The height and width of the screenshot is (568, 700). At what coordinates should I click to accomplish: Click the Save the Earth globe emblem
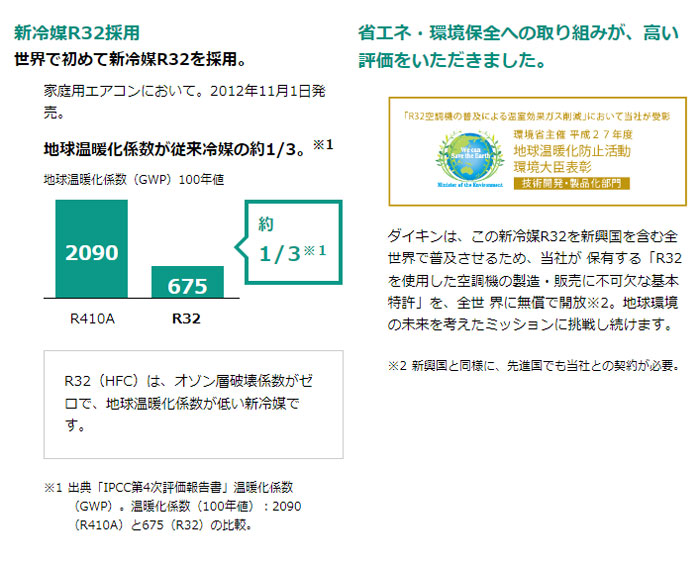470,158
